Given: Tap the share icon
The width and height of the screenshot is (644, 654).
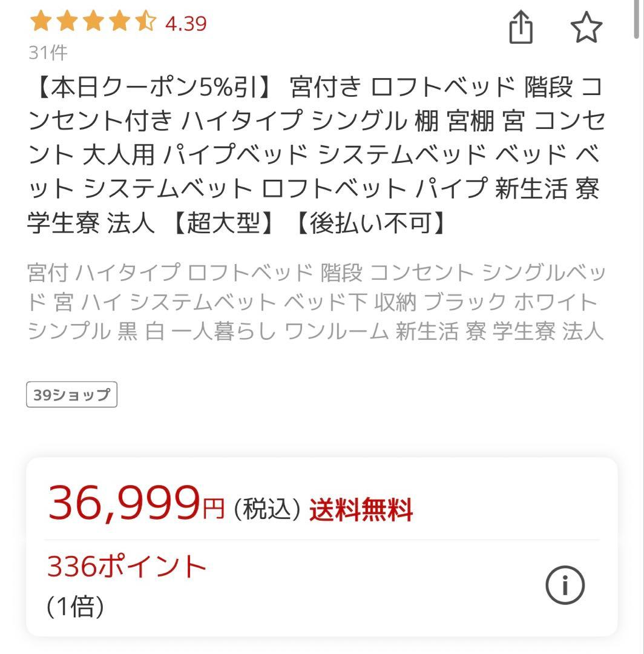Looking at the screenshot, I should click(521, 27).
